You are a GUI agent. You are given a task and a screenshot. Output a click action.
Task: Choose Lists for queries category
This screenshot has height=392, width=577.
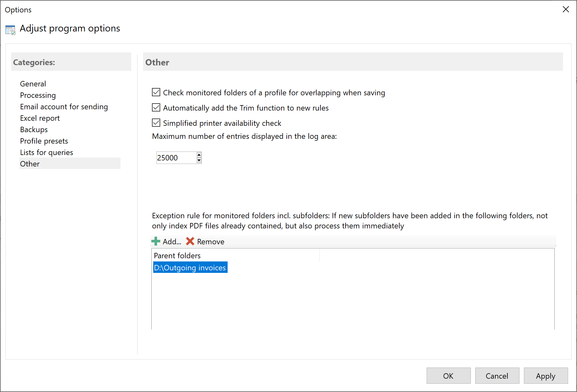[x=46, y=152]
